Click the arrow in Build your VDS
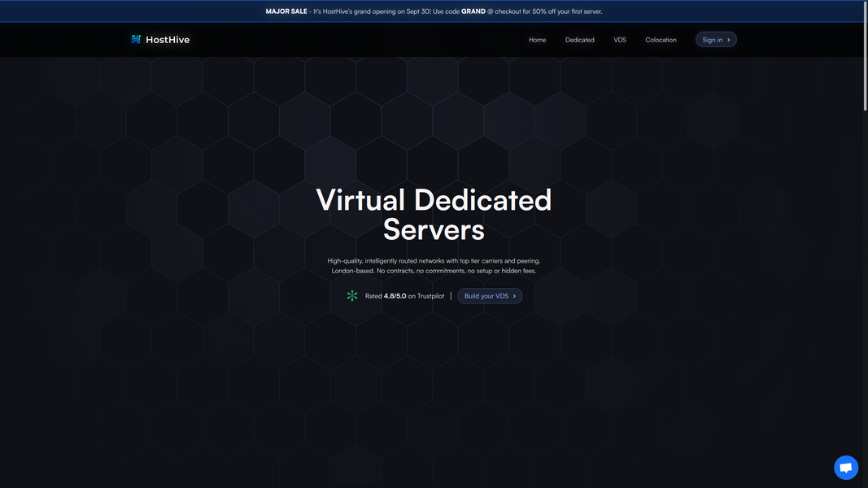 [514, 296]
